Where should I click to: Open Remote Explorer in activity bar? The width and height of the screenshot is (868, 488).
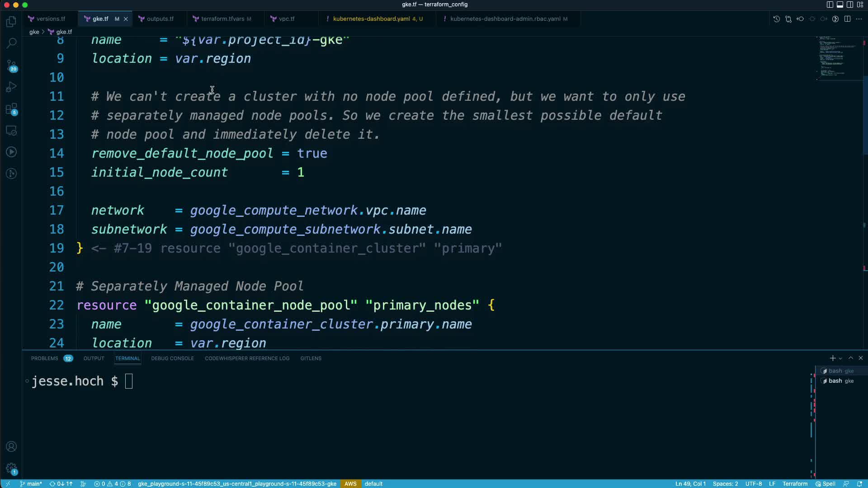[x=11, y=131]
